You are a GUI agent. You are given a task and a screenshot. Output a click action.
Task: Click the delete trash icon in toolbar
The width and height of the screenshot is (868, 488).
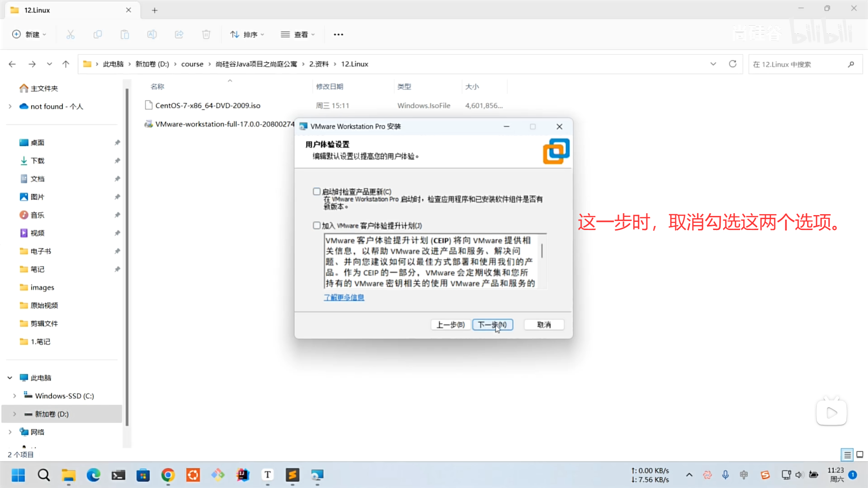pyautogui.click(x=206, y=34)
